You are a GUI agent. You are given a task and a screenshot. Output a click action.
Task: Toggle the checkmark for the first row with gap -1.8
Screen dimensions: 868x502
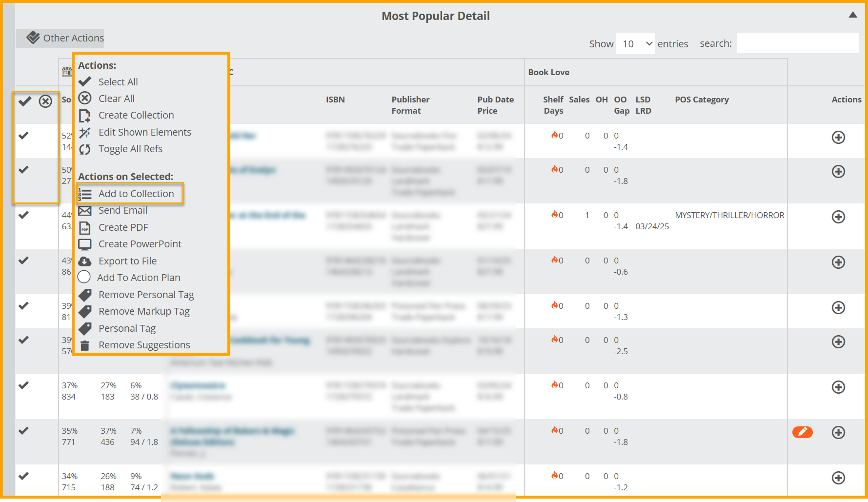(23, 170)
